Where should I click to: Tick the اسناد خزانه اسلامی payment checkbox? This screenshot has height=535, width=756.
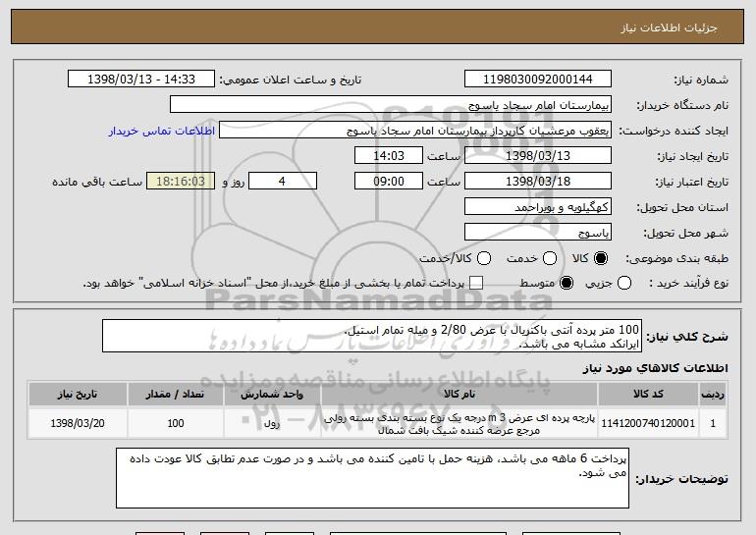[x=476, y=283]
